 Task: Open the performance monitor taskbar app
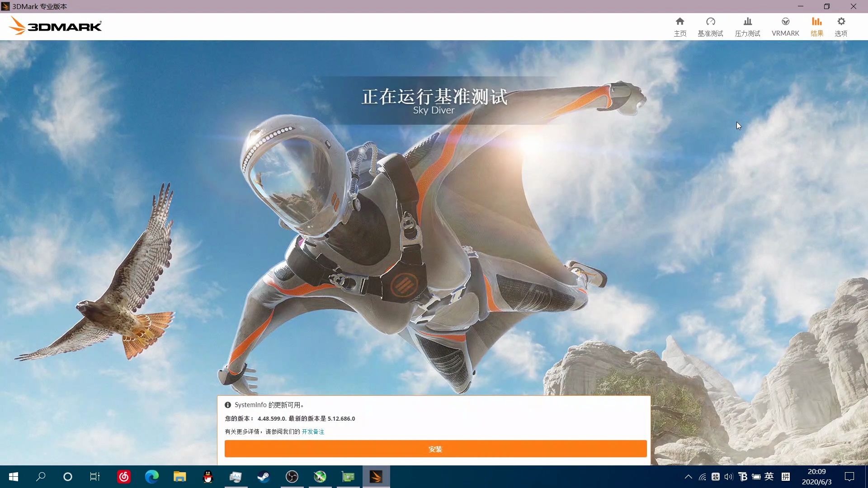(x=236, y=477)
